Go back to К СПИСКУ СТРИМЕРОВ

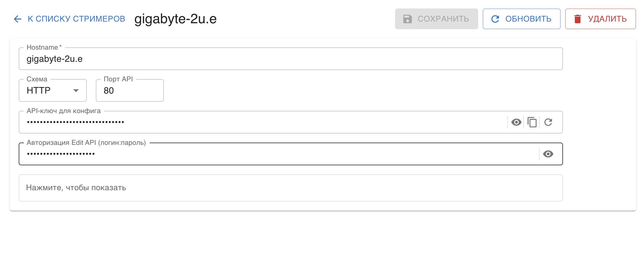click(x=76, y=19)
